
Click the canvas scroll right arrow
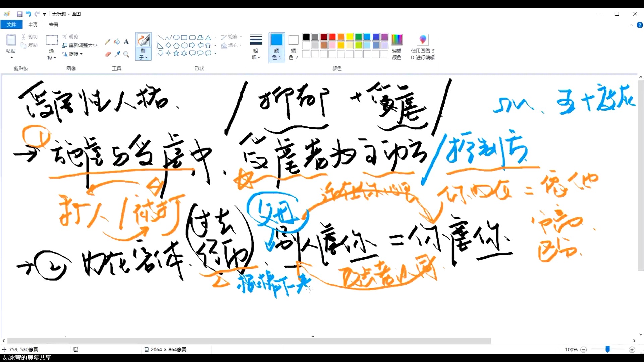(x=634, y=341)
